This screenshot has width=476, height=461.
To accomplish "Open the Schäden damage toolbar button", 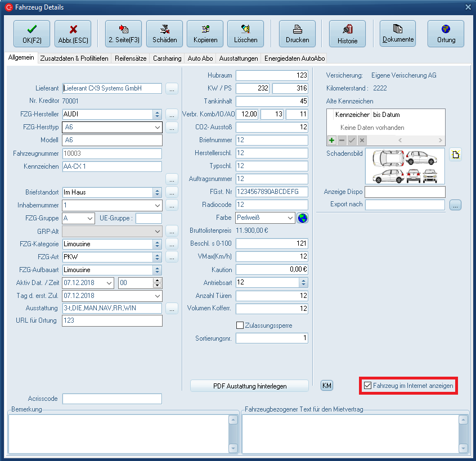I will 164,34.
